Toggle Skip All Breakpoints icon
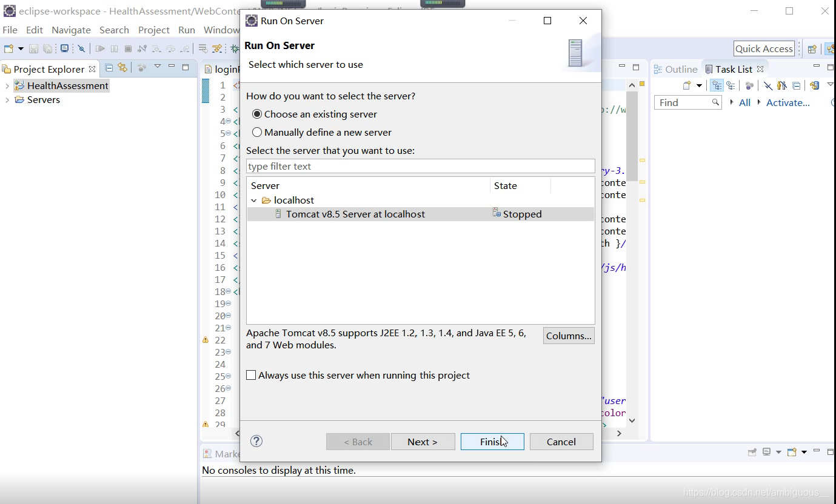The image size is (836, 504). click(81, 48)
